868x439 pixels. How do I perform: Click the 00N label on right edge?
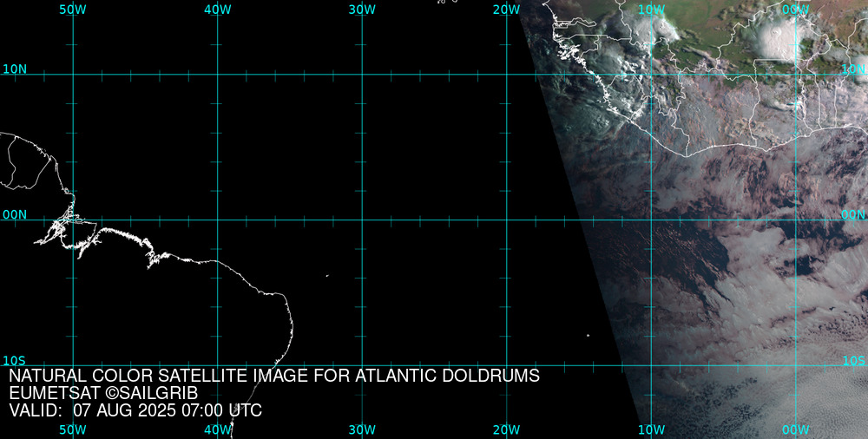pos(853,215)
